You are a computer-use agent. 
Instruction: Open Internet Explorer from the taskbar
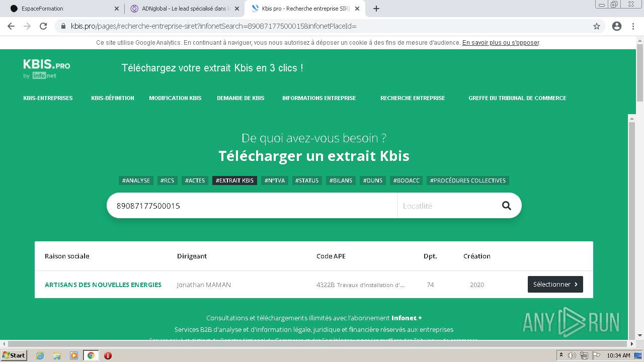coord(40,355)
